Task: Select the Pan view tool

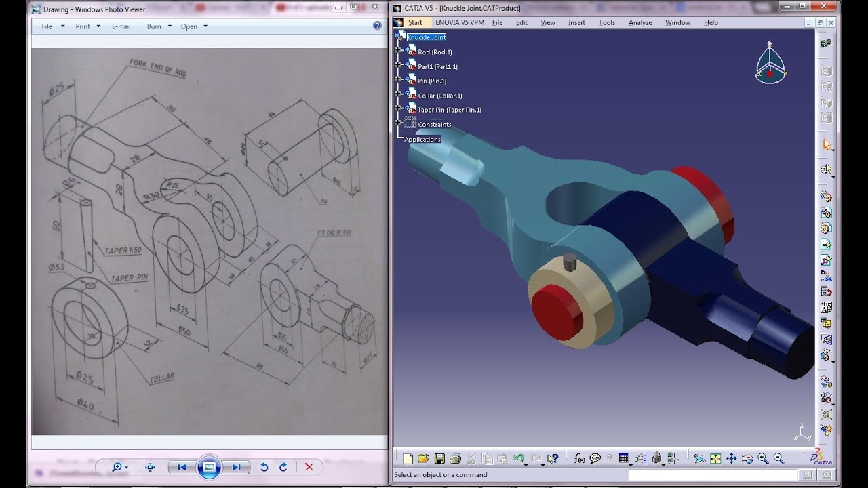Action: 731,459
